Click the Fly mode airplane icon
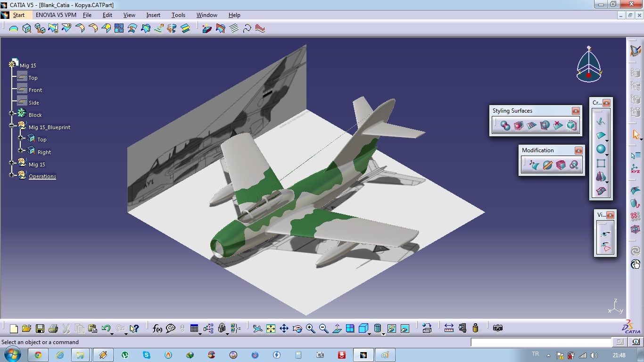 pyautogui.click(x=257, y=329)
